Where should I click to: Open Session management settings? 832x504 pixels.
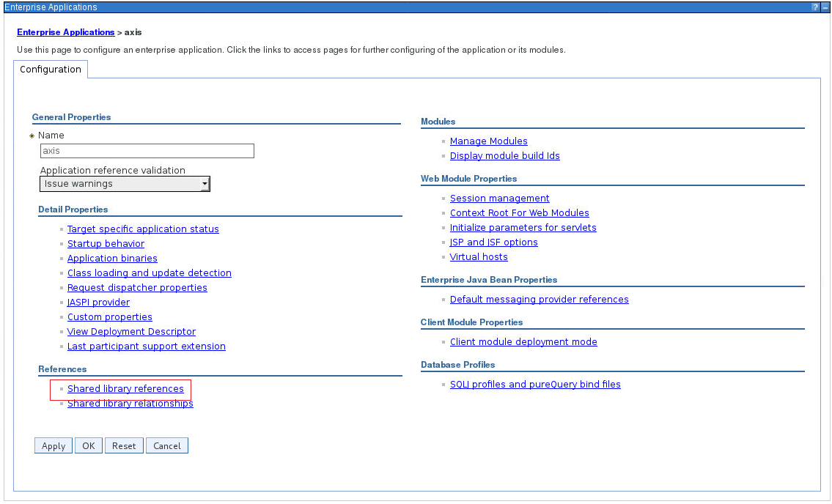coord(500,199)
